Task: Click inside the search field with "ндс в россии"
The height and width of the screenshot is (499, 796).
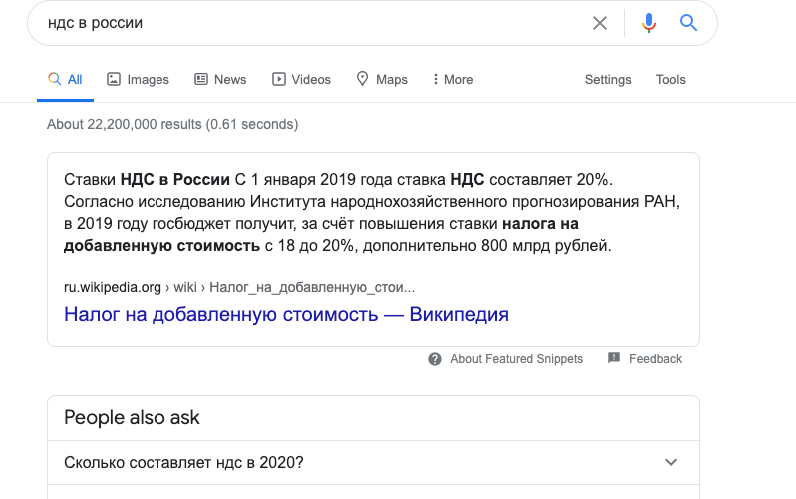Action: pos(315,23)
